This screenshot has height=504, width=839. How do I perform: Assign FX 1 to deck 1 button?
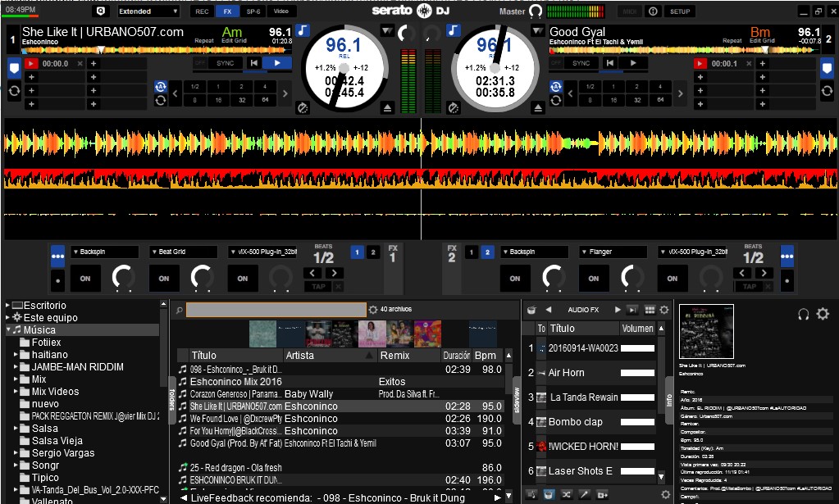(357, 252)
